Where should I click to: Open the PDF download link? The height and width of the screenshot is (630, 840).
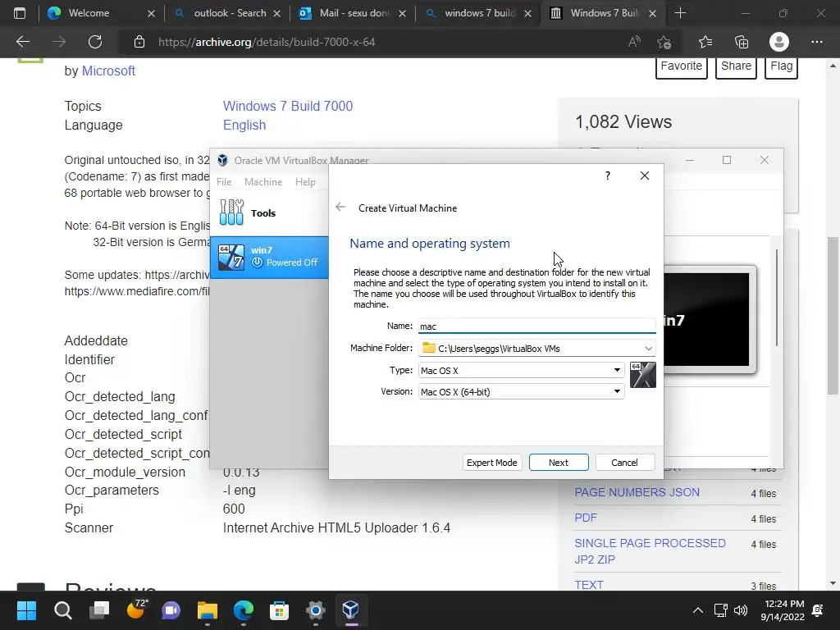point(586,518)
